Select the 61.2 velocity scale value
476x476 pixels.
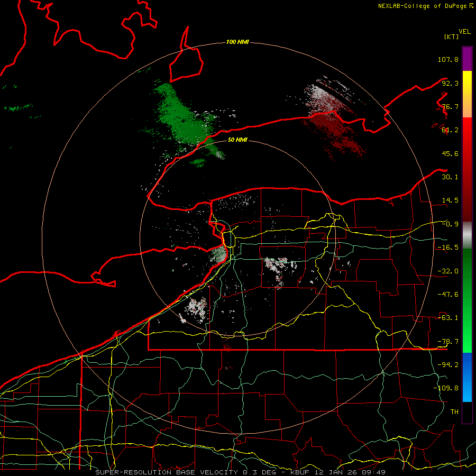pos(450,130)
